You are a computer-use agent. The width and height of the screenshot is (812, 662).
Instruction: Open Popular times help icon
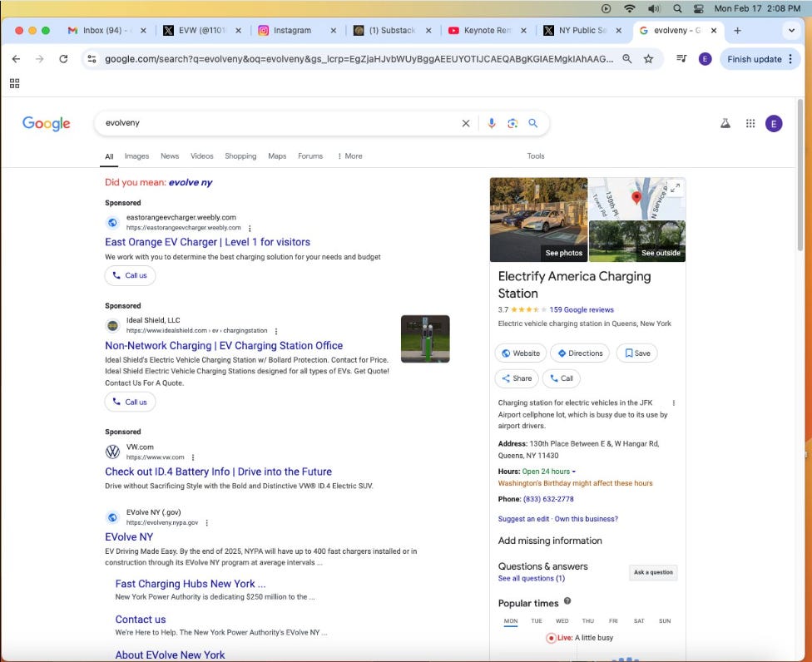tap(567, 601)
